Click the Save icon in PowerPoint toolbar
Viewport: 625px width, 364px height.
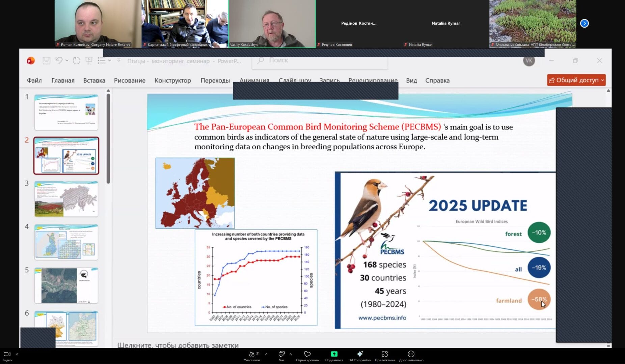pyautogui.click(x=46, y=61)
